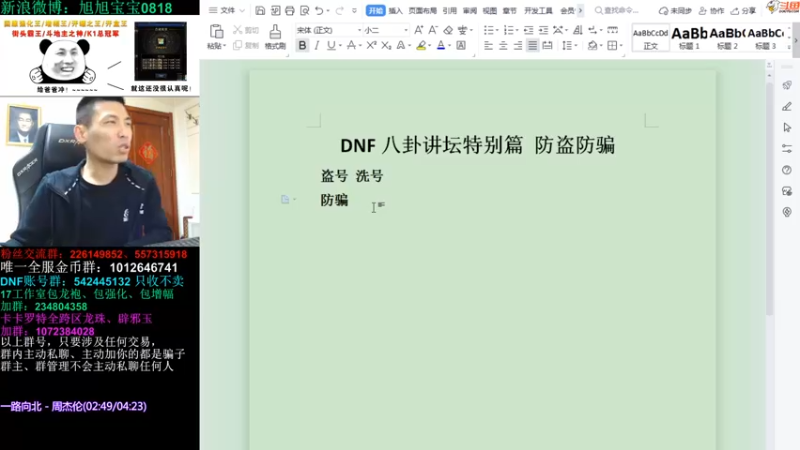Image resolution: width=800 pixels, height=450 pixels.
Task: Apply the 标题 1 heading style
Action: (689, 38)
